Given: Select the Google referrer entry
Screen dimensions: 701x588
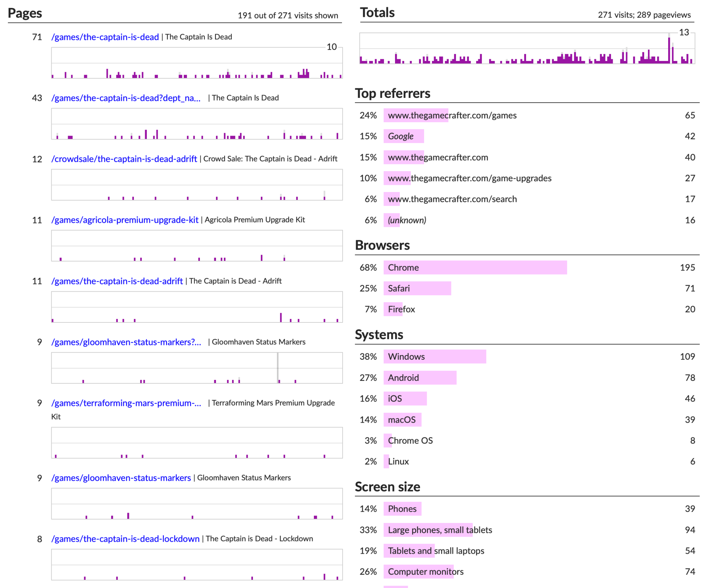Looking at the screenshot, I should [400, 136].
